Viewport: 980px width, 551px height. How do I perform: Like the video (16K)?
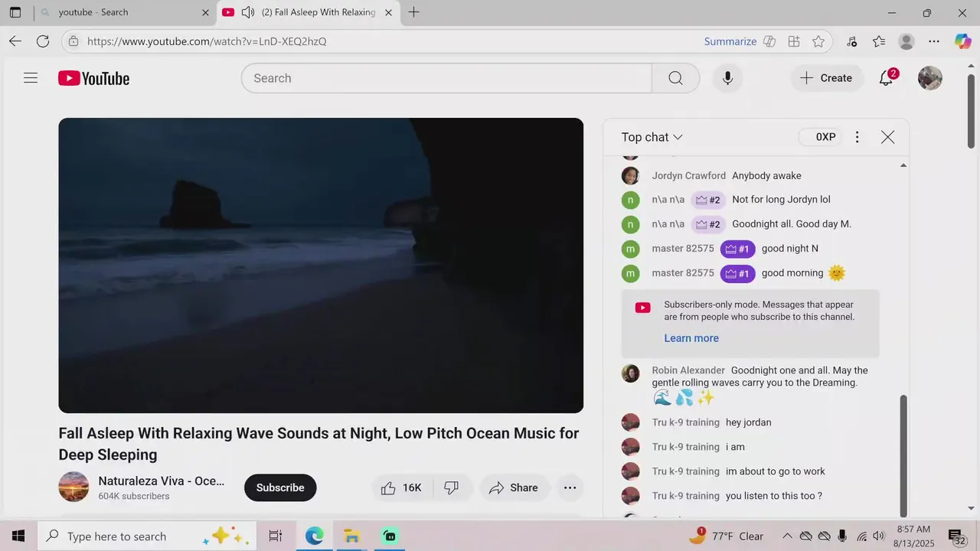(x=402, y=487)
